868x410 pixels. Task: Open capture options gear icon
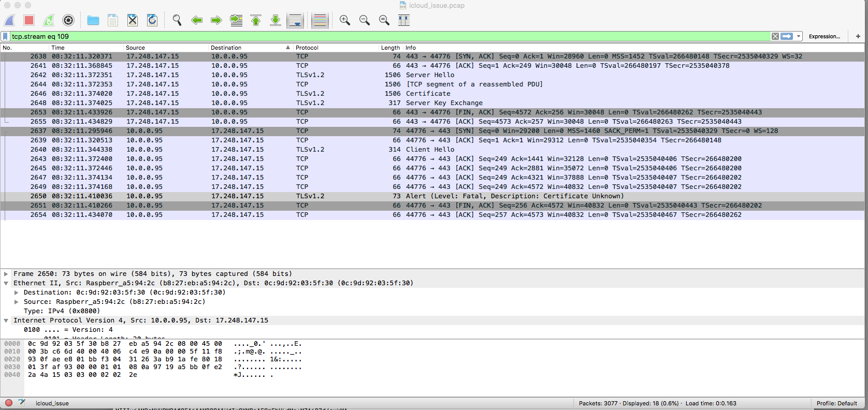68,20
